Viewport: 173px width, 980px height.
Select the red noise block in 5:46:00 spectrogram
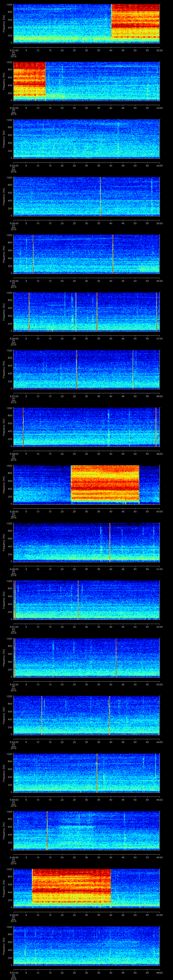pos(71,886)
